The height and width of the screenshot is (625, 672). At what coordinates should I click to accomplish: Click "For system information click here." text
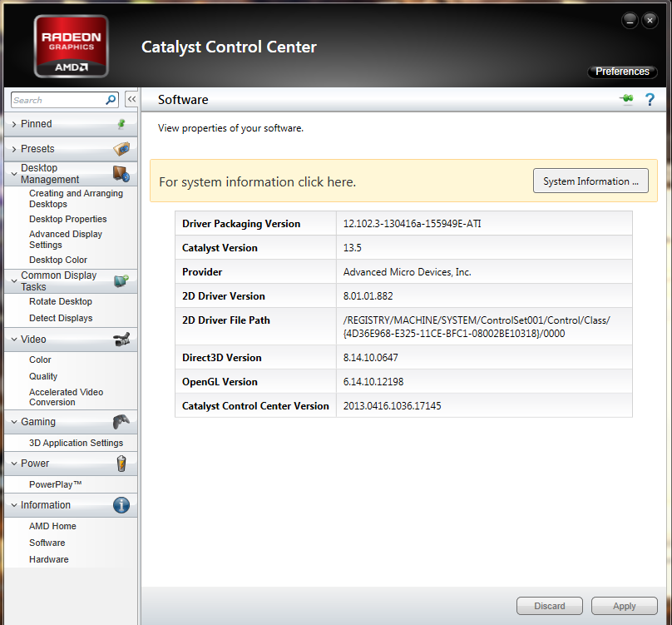[x=258, y=182]
